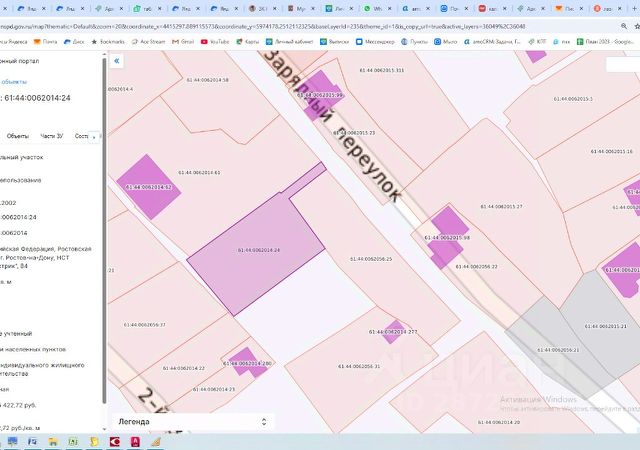Select building 61:44:0062014:280 on map
Viewport: 640px width, 450px height.
coord(247,363)
